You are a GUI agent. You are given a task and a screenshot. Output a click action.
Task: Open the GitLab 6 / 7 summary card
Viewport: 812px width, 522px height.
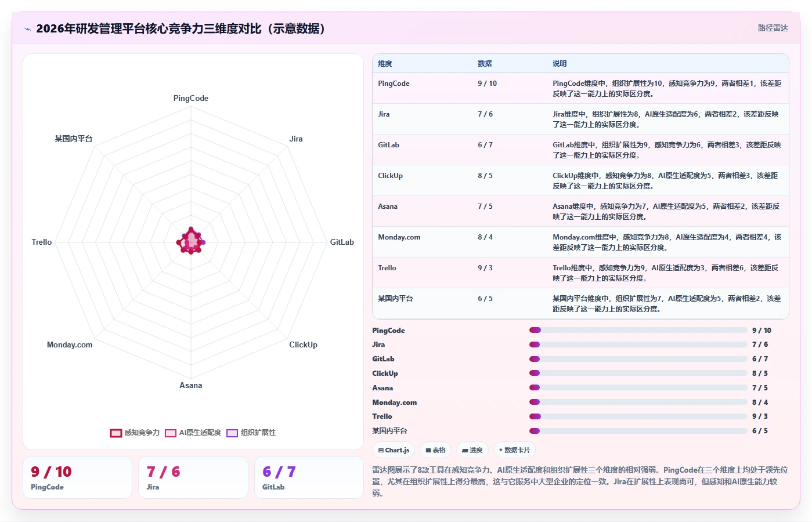pos(309,477)
